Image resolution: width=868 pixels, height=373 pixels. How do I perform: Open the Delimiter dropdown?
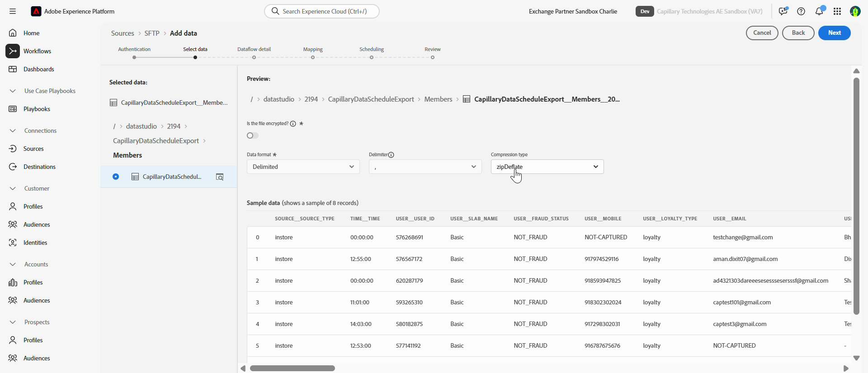425,167
